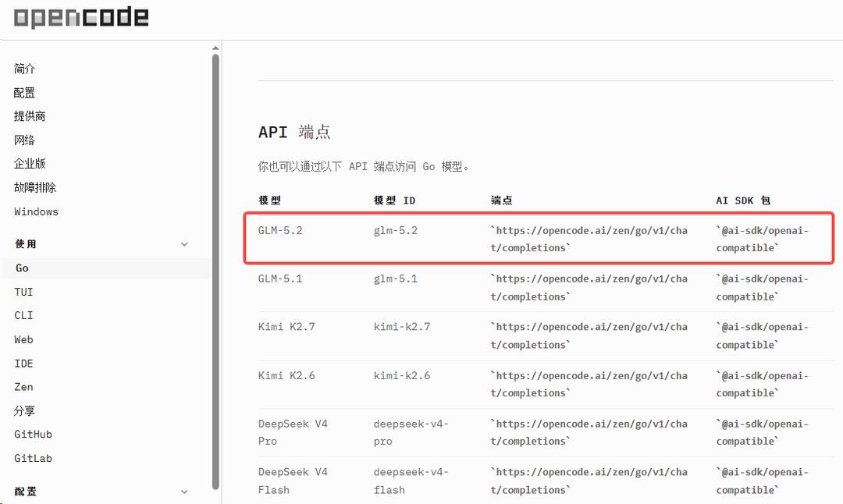Click the 模型 column header
Image resolution: width=843 pixels, height=504 pixels.
[269, 201]
